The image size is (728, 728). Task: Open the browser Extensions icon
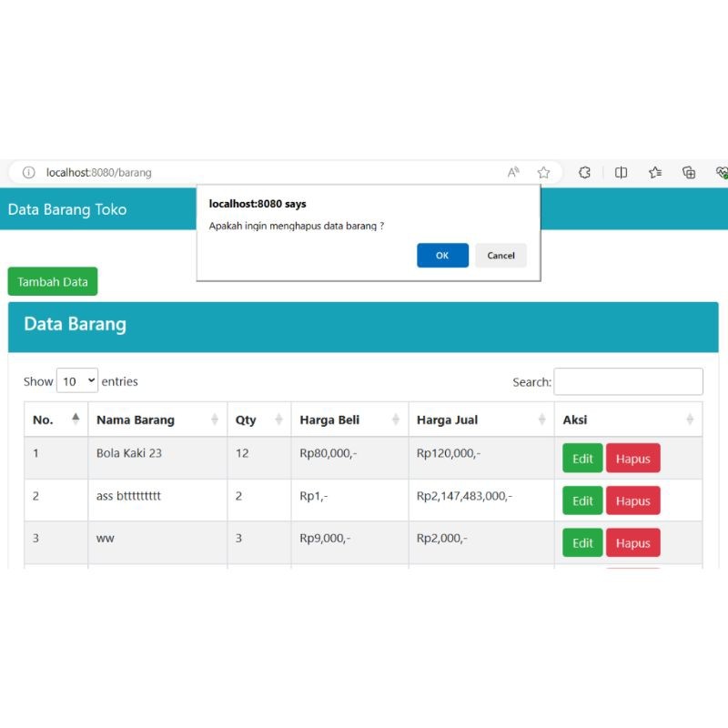click(585, 172)
